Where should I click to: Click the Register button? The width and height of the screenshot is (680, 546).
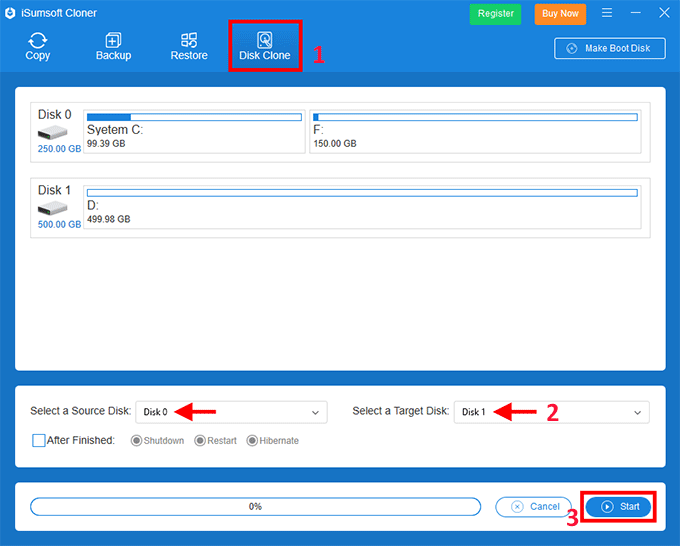coord(496,14)
